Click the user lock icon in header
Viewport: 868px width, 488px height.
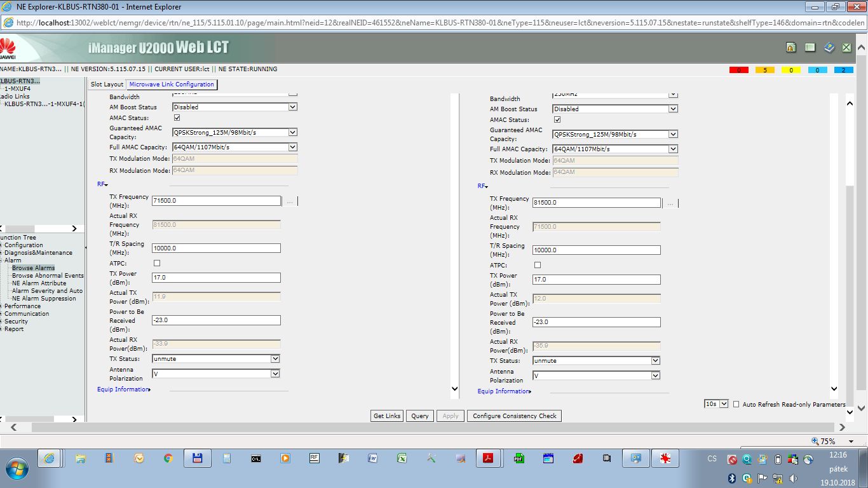pos(790,48)
